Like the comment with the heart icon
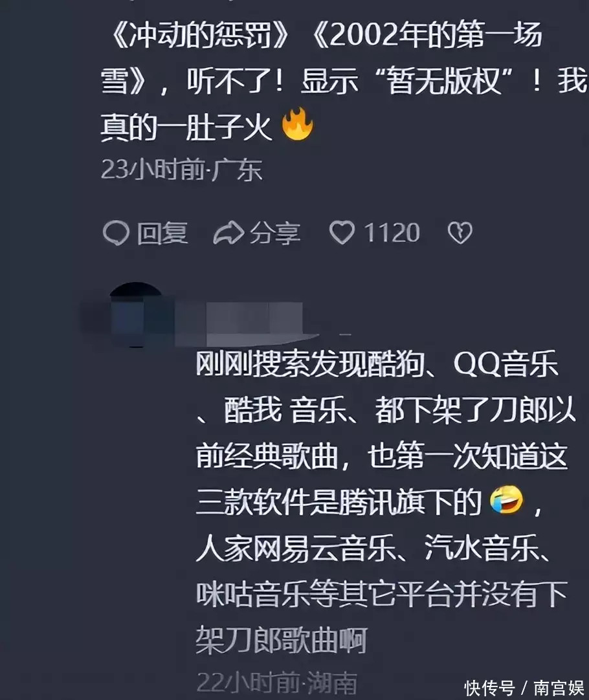 [342, 233]
